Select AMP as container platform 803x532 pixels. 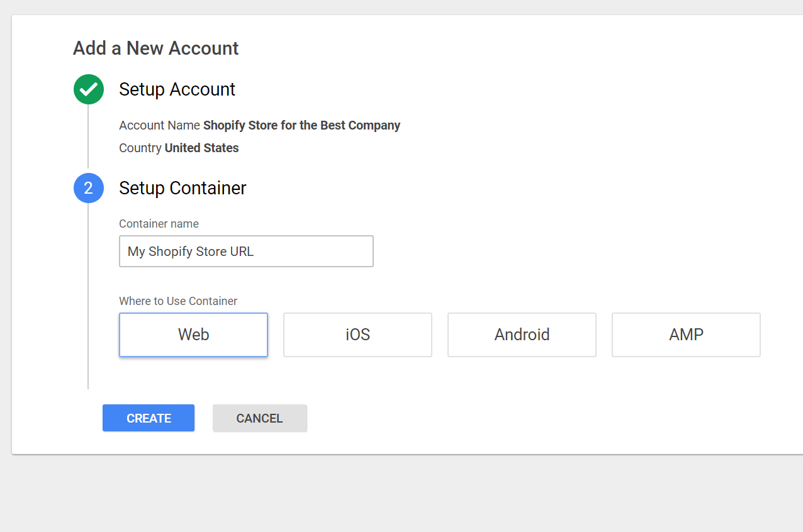tap(686, 335)
